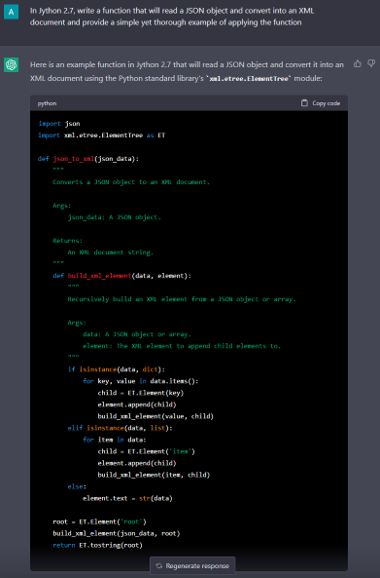The height and width of the screenshot is (578, 380).
Task: Click 'element: The XML element to append' line
Action: click(182, 346)
